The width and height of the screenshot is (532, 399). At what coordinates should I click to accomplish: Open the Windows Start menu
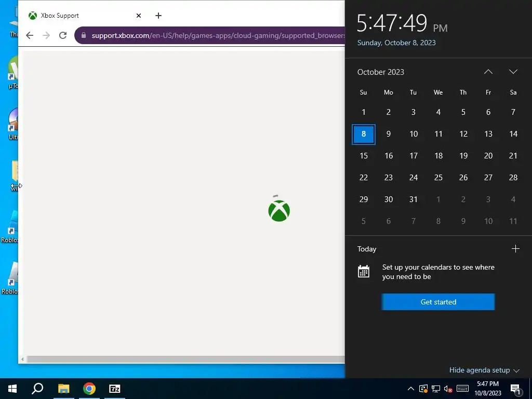click(12, 389)
